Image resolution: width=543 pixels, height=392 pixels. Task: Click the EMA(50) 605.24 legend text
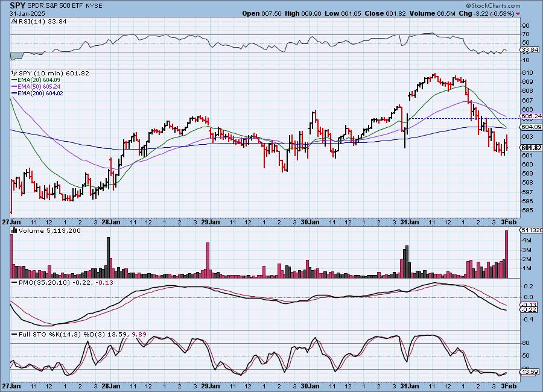(x=39, y=87)
